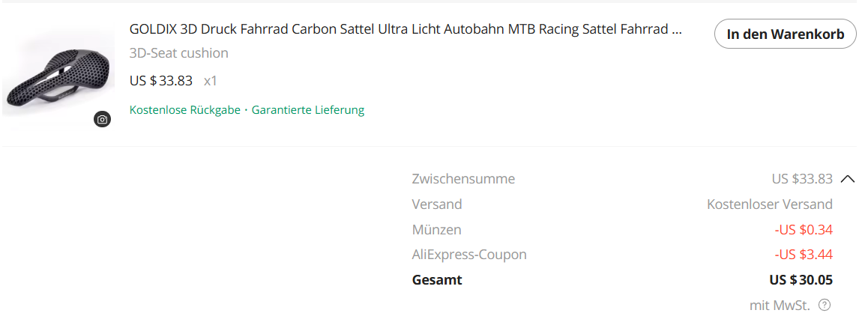
Task: Click the Münzen row label
Action: [436, 230]
